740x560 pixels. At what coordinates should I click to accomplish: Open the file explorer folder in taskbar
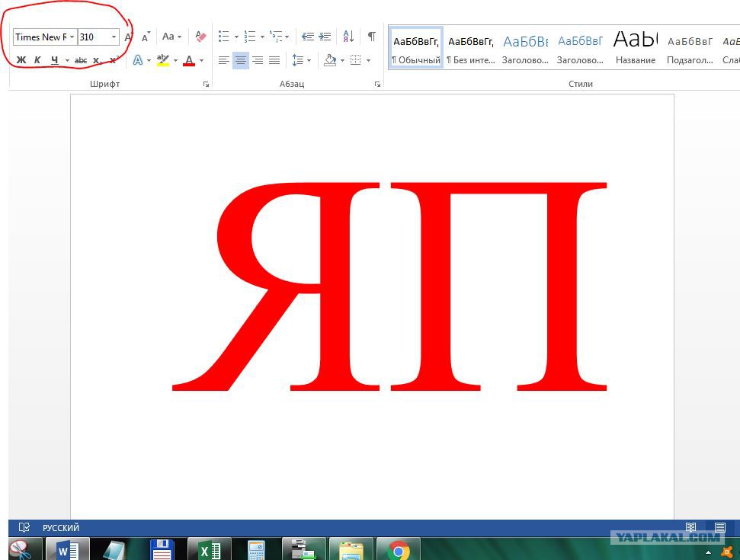351,549
